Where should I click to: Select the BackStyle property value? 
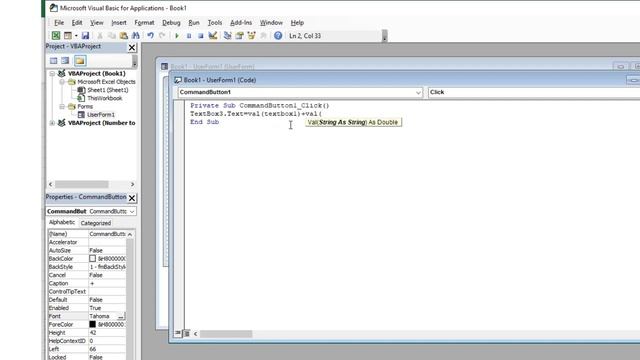pyautogui.click(x=107, y=267)
